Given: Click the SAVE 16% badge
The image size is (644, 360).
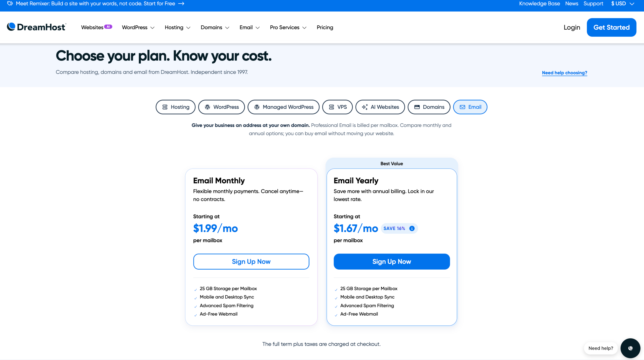Looking at the screenshot, I should tap(399, 228).
